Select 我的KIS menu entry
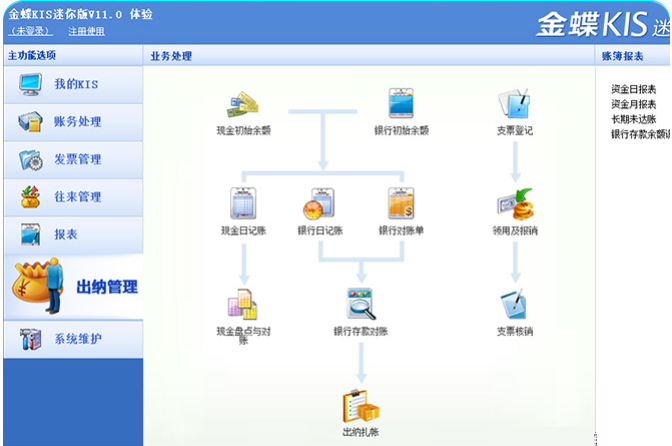The height and width of the screenshot is (446, 672). [73, 84]
